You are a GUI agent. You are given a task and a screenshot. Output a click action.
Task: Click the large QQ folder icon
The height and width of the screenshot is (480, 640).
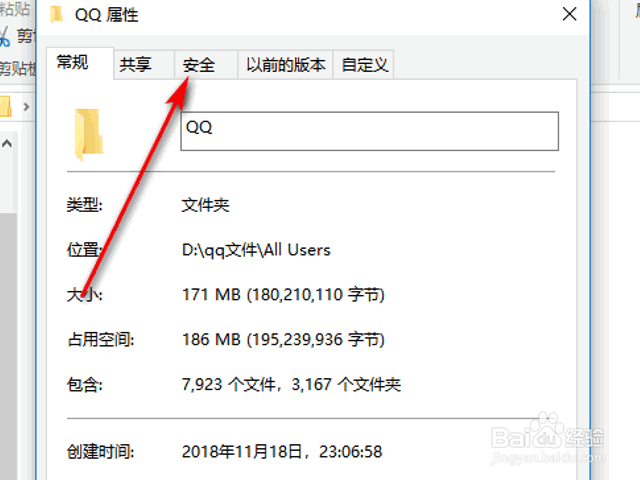pos(89,134)
